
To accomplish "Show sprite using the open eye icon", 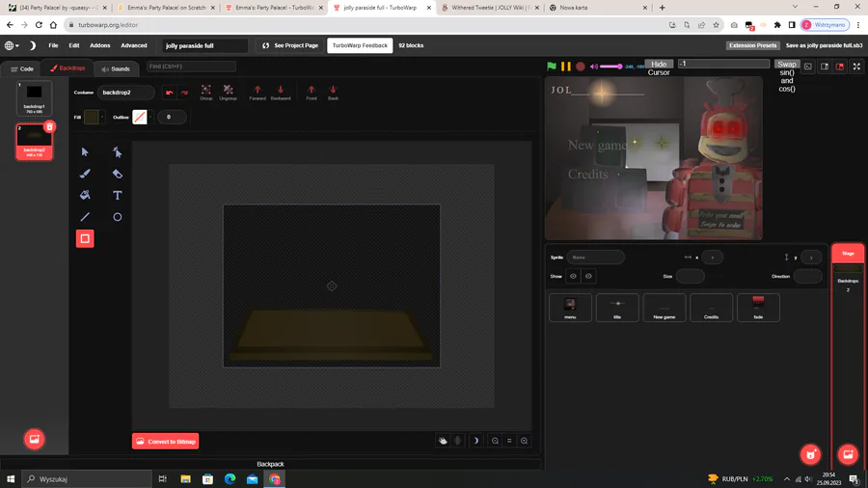I will [x=573, y=276].
